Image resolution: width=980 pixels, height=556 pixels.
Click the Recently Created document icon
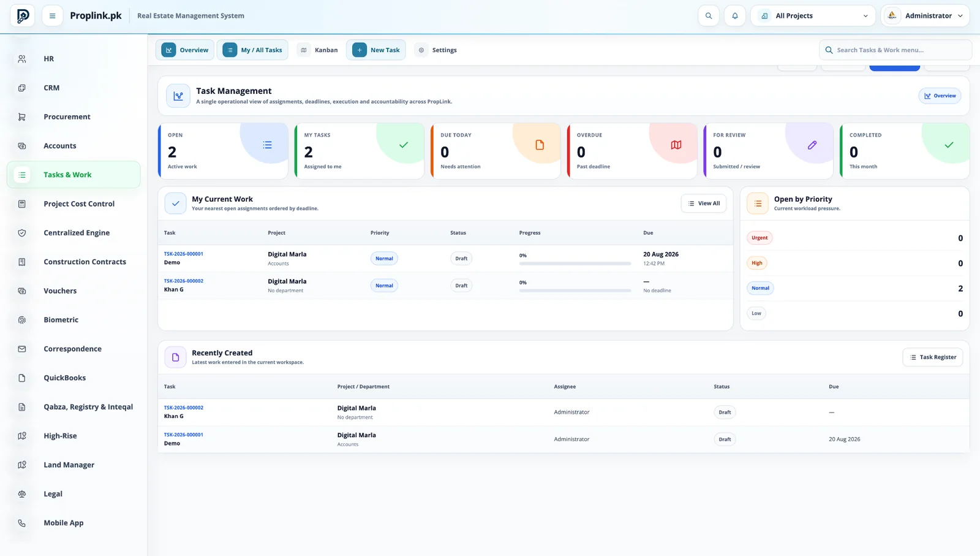click(x=176, y=357)
